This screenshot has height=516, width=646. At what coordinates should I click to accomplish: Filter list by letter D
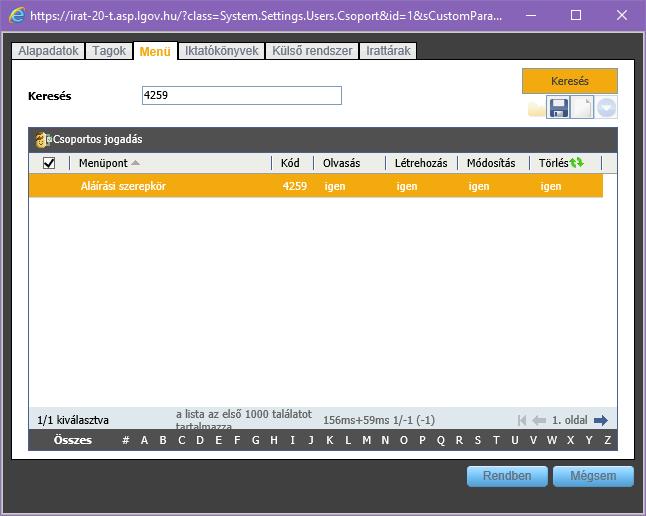200,440
